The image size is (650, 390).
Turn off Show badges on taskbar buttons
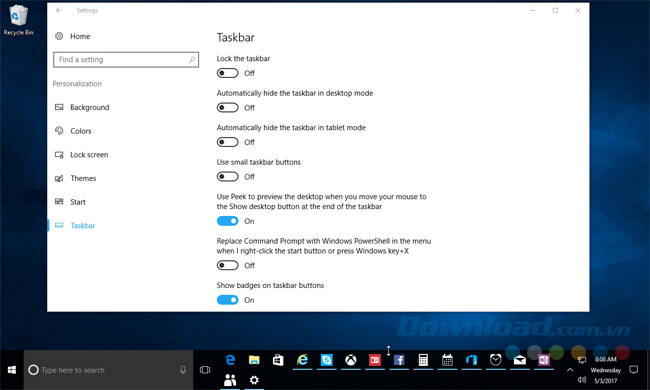[228, 300]
